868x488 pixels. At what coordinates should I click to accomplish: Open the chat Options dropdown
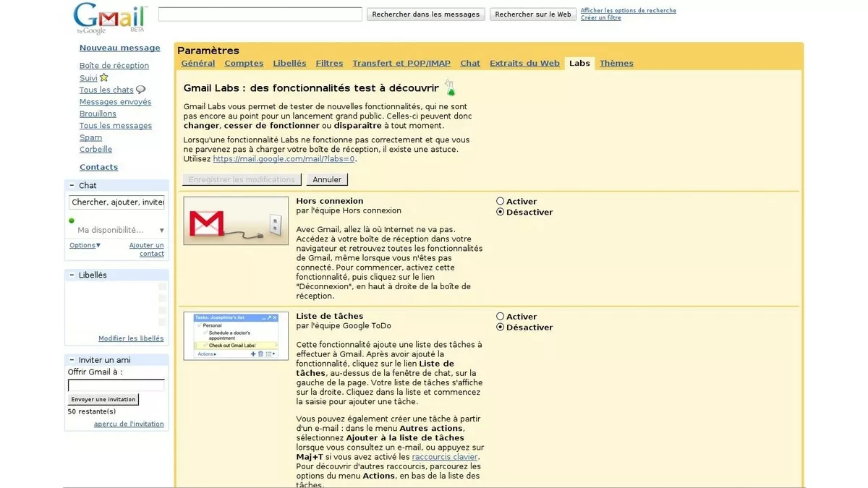coord(83,244)
